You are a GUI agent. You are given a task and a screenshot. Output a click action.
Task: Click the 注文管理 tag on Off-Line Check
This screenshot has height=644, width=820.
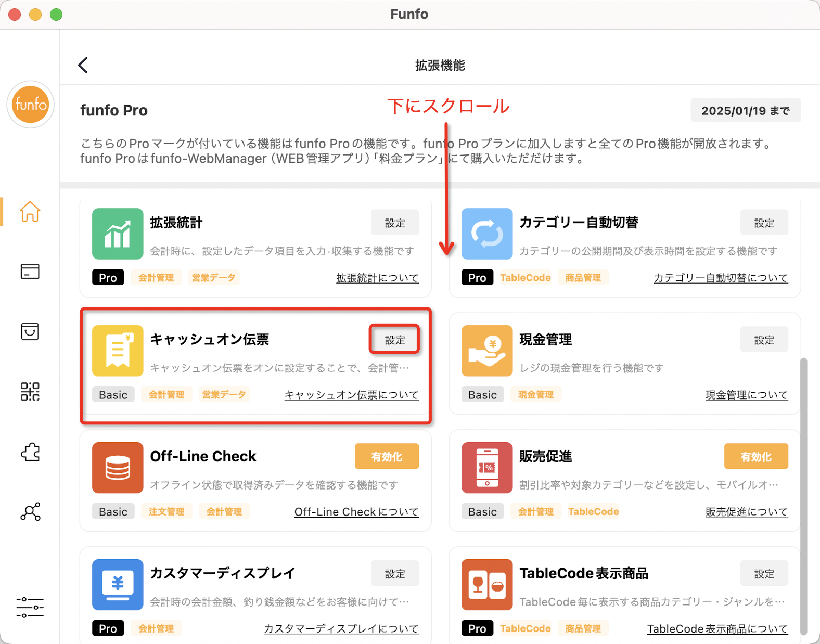[x=166, y=511]
